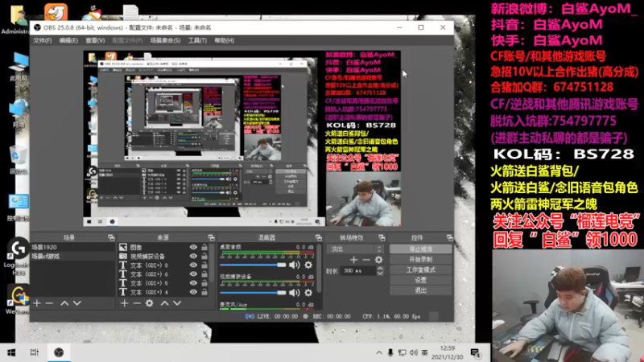644x362 pixels.
Task: Hide 文本 (GDI+) 5 source
Action: pos(193,283)
